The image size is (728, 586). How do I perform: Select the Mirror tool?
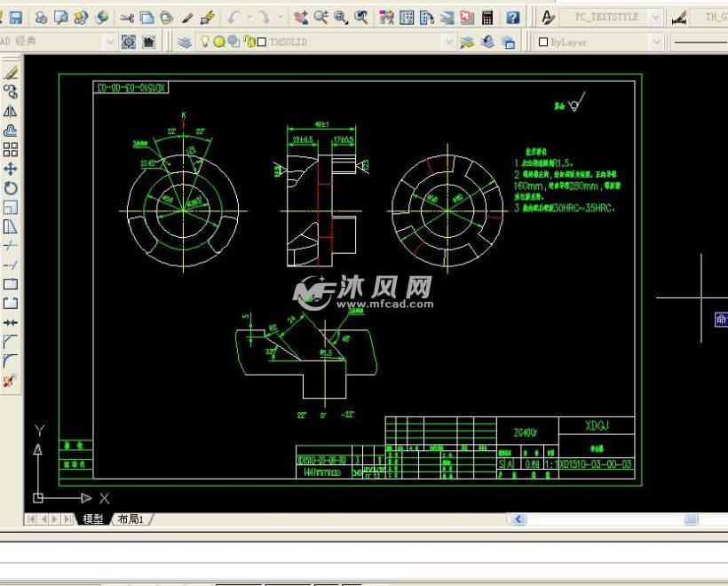coord(11,111)
